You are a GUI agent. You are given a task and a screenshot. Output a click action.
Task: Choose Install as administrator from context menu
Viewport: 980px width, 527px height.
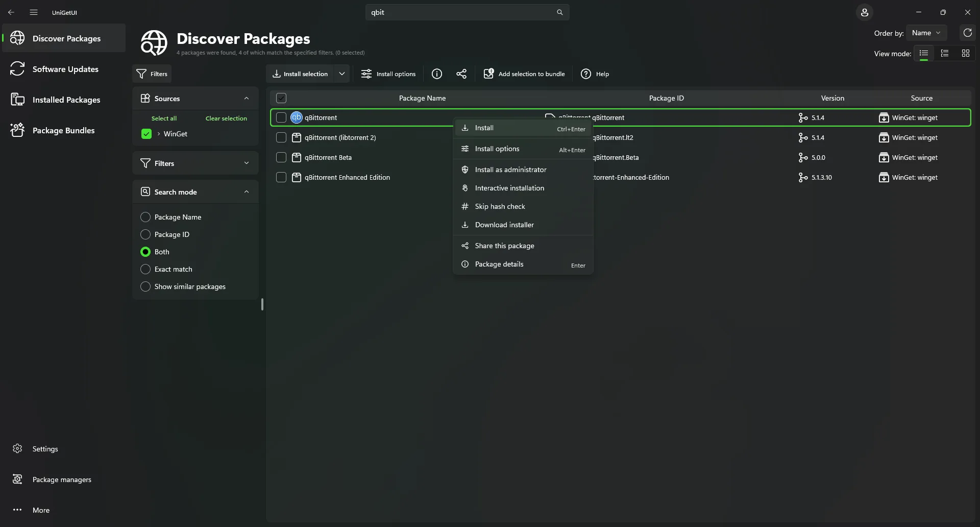coord(510,170)
